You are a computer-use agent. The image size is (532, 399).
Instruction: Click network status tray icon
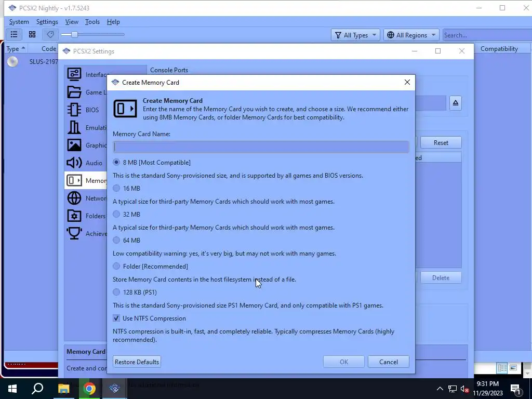pyautogui.click(x=453, y=389)
